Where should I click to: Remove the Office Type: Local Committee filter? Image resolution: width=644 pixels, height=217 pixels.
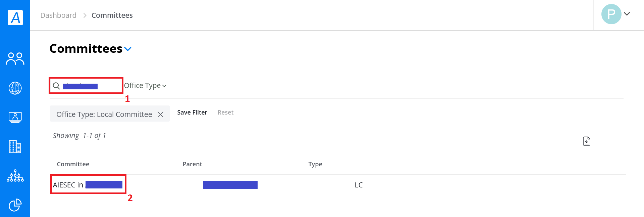click(x=161, y=114)
